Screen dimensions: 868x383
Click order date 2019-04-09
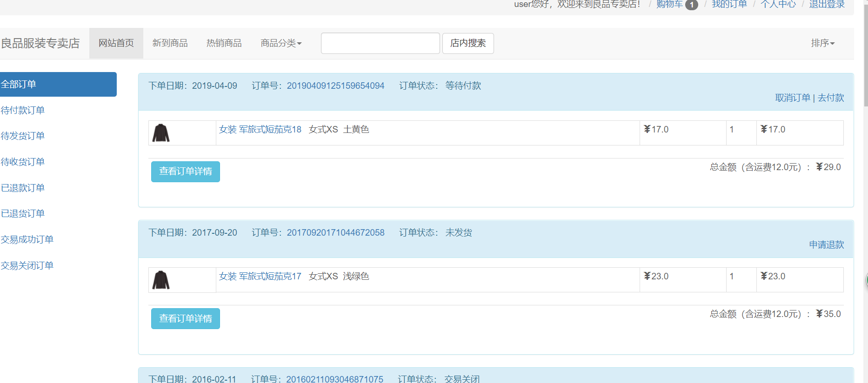pyautogui.click(x=214, y=86)
